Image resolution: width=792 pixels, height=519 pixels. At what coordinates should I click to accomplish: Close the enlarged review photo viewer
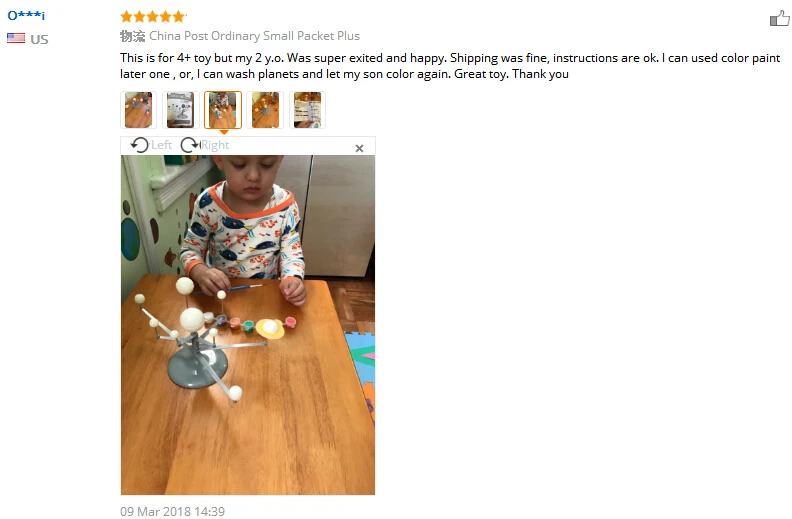359,148
